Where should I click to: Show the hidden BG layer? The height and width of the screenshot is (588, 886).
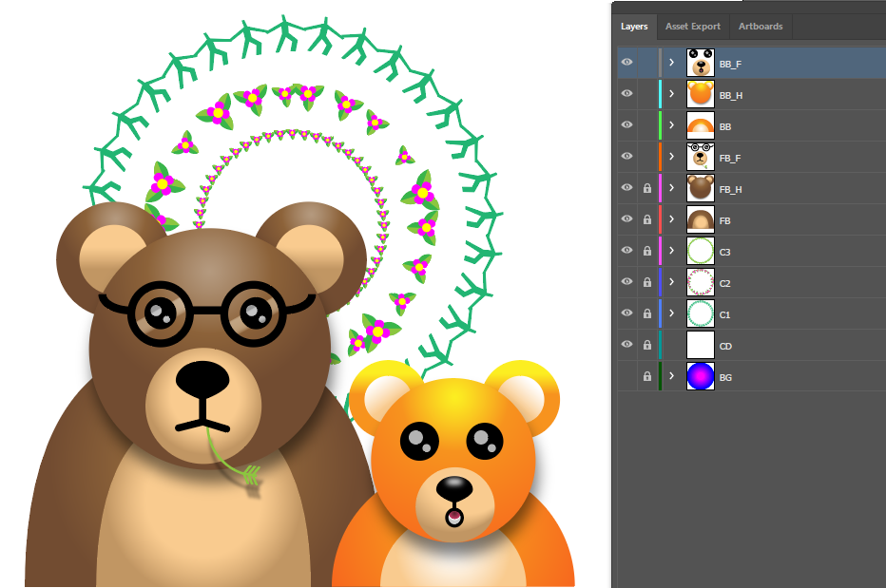(626, 376)
